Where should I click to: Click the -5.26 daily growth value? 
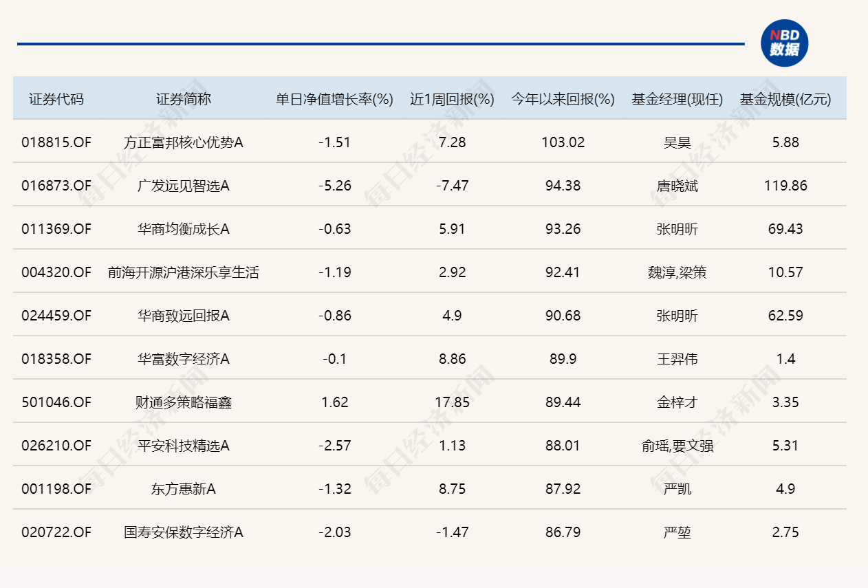click(335, 186)
